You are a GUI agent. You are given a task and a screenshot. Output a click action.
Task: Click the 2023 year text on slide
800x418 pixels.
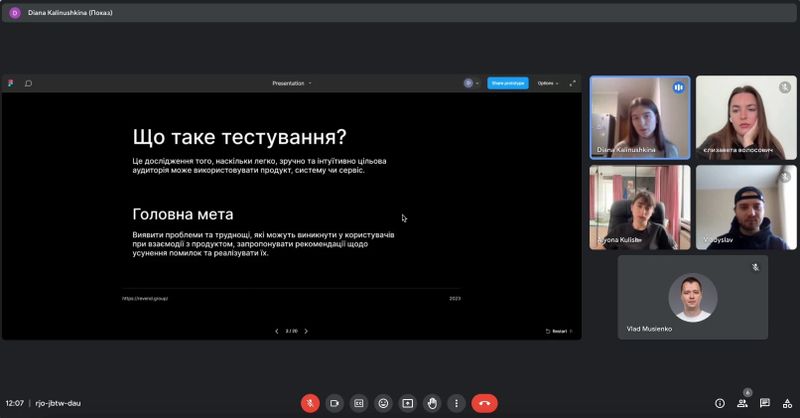point(455,299)
